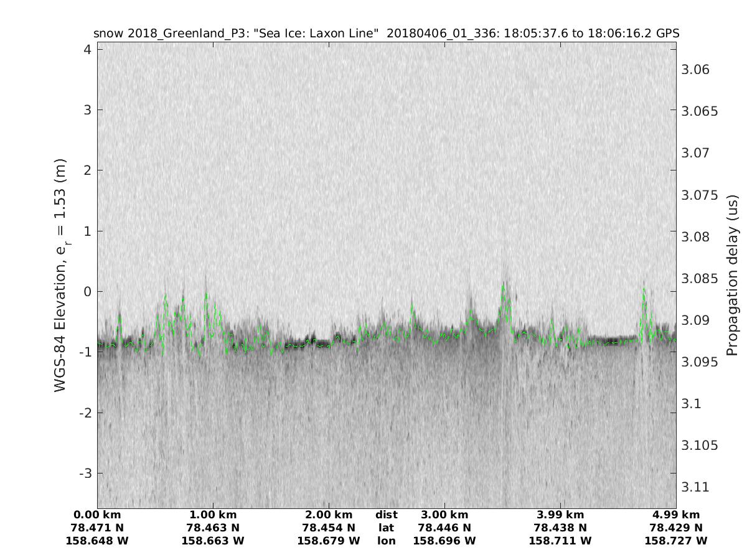Click the '3.99 km' x-axis tick label

point(560,515)
